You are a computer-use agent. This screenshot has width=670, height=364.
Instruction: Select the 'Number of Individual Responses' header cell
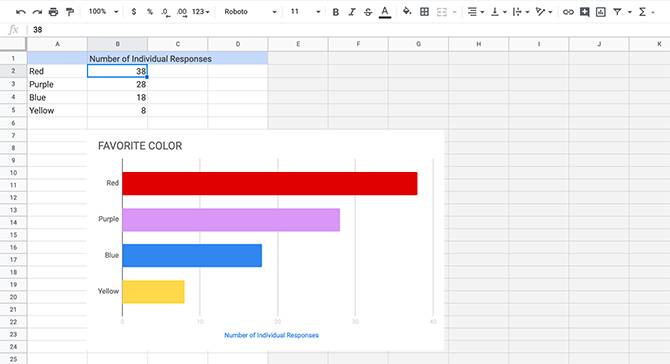coord(150,59)
